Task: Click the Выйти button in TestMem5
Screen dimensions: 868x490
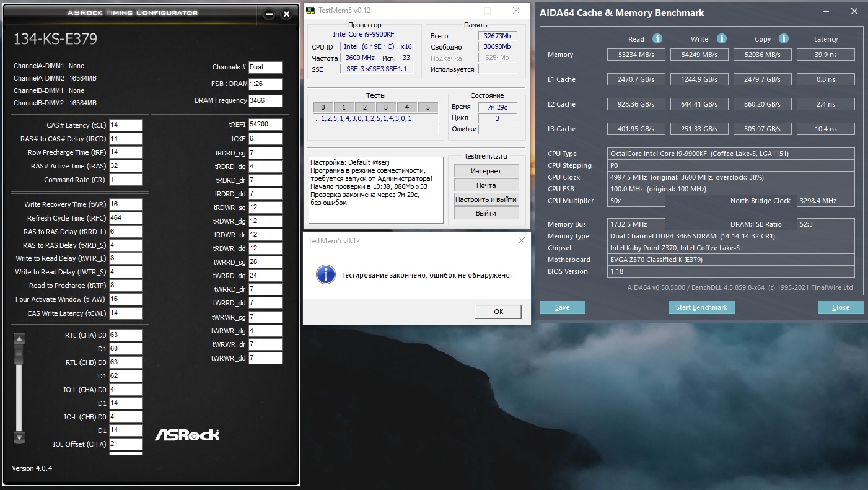Action: coord(486,213)
